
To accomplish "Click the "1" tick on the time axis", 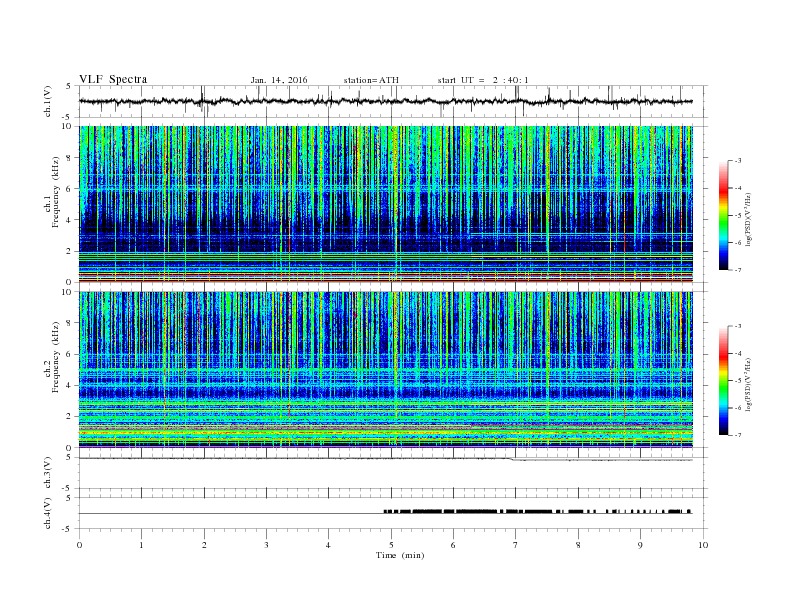I will coord(141,545).
